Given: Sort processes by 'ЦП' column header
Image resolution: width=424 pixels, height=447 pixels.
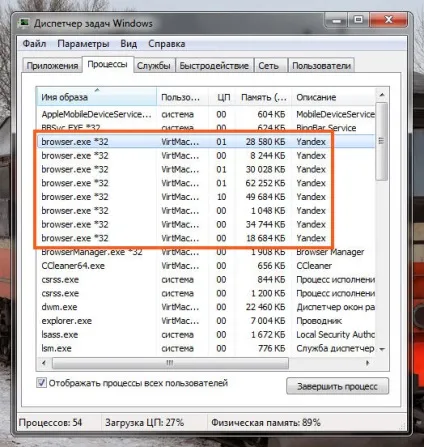Looking at the screenshot, I should click(223, 97).
